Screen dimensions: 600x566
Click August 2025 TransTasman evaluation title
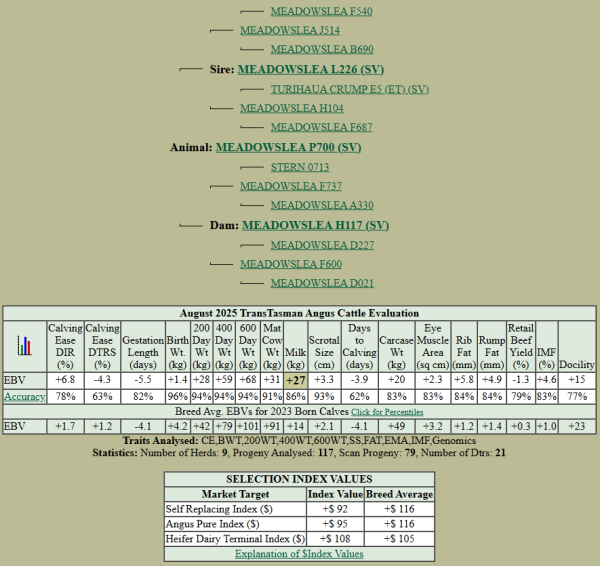tap(299, 313)
